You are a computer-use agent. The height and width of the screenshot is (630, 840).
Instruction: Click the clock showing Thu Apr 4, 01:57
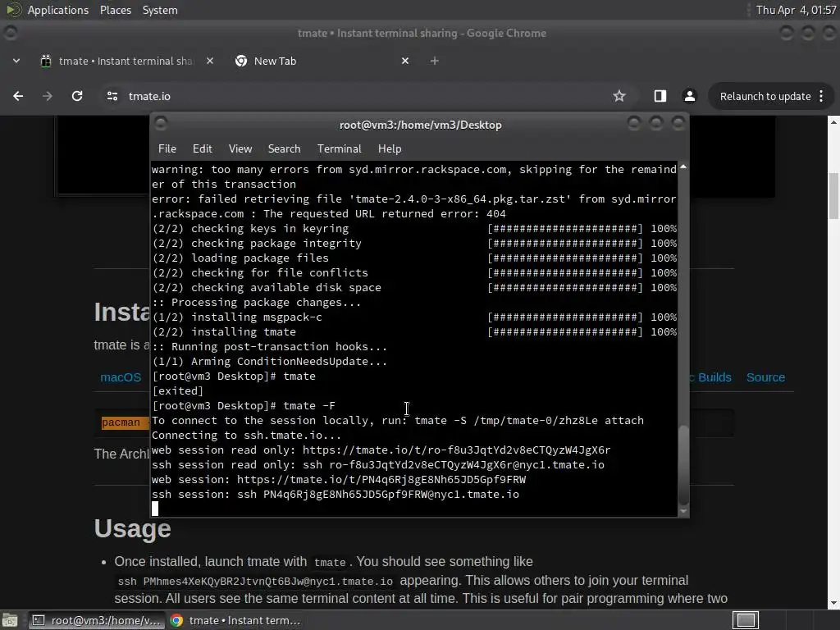[796, 10]
